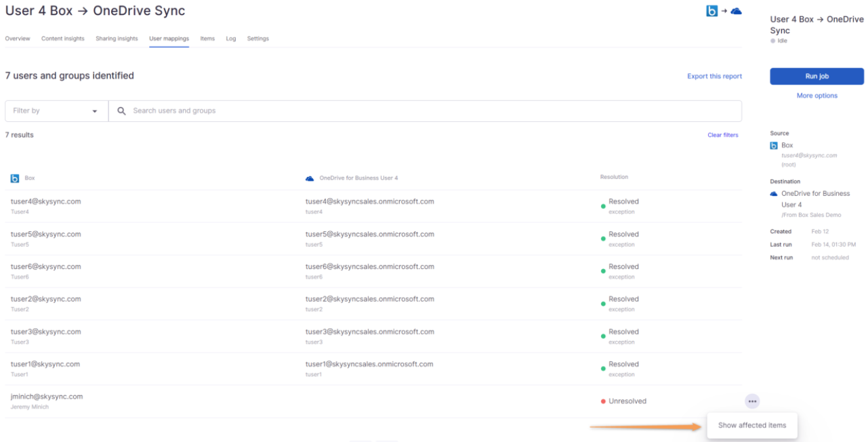The width and height of the screenshot is (868, 442).
Task: Open the Overview tab
Action: 18,39
